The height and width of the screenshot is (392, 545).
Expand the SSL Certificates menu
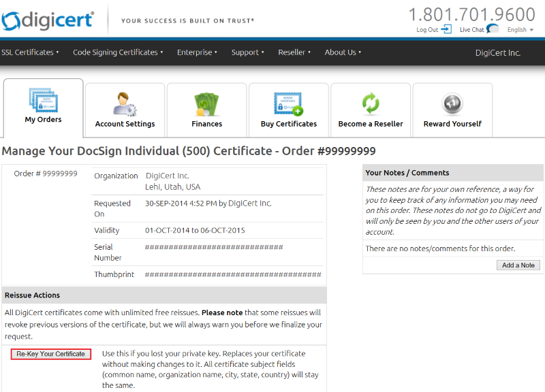tap(30, 52)
